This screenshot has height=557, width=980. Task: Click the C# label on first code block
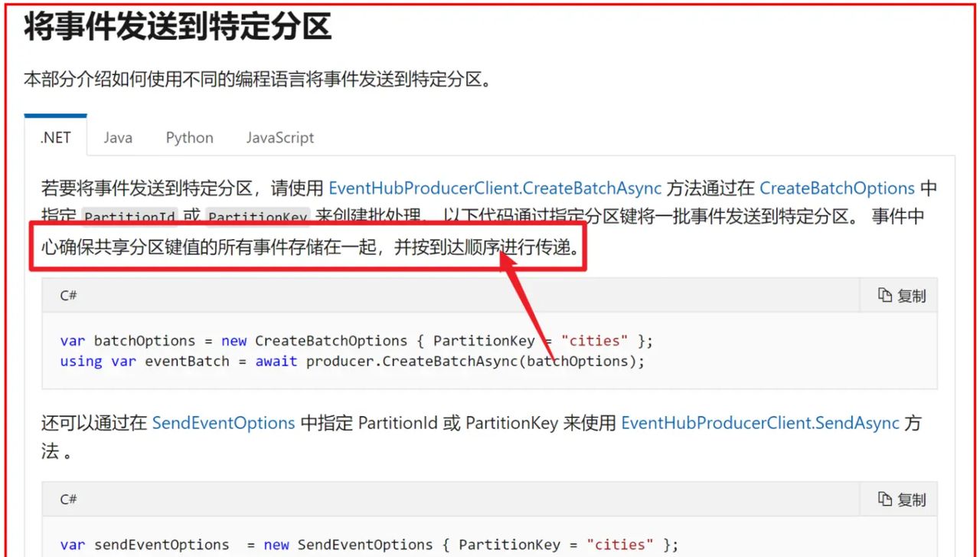67,295
